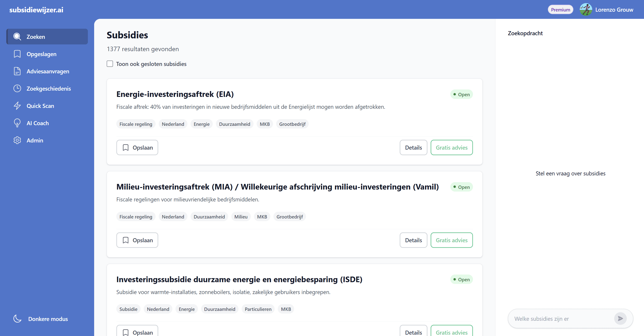Click the 'Milieu' tag on the MIA card
The width and height of the screenshot is (644, 336).
click(241, 216)
